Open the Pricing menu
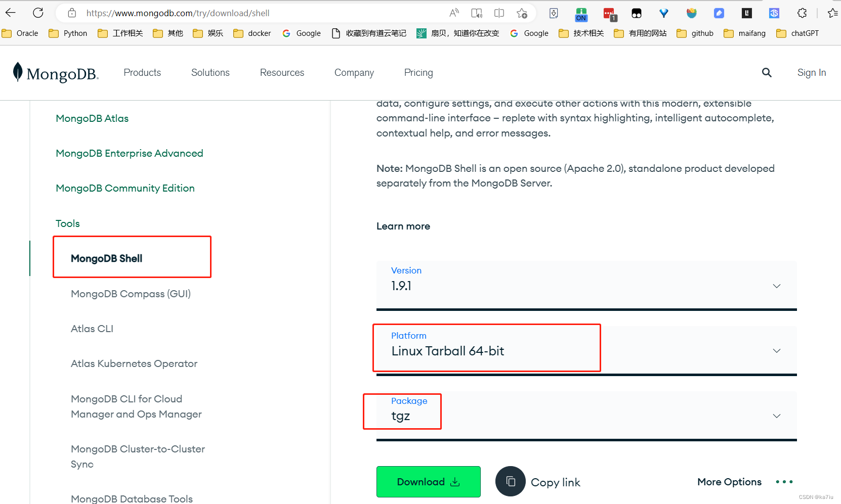The width and height of the screenshot is (841, 504). tap(418, 72)
